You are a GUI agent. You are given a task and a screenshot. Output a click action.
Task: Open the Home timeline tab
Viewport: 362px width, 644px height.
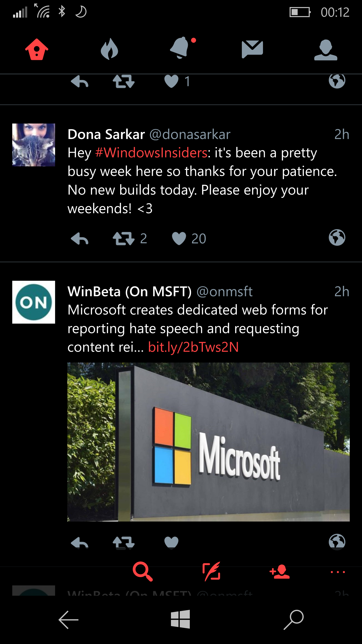[37, 49]
